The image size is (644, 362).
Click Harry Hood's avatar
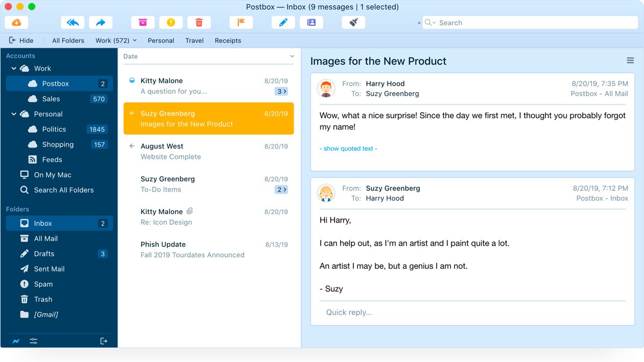326,88
